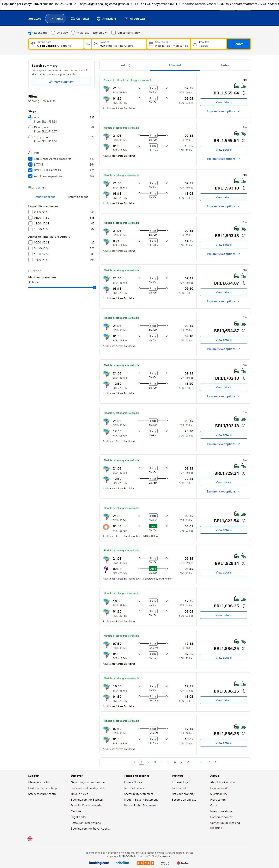Select Direct only stops filter
279x868 pixels.
click(x=30, y=127)
